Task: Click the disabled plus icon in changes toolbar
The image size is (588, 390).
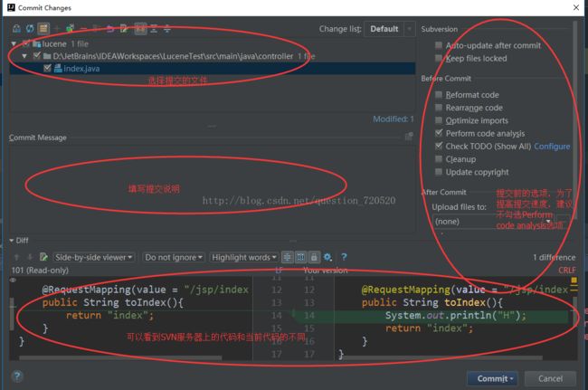Action: tap(57, 28)
